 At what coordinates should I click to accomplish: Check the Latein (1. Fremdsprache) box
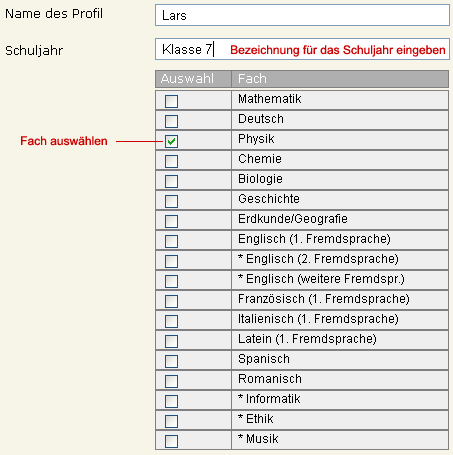click(171, 341)
